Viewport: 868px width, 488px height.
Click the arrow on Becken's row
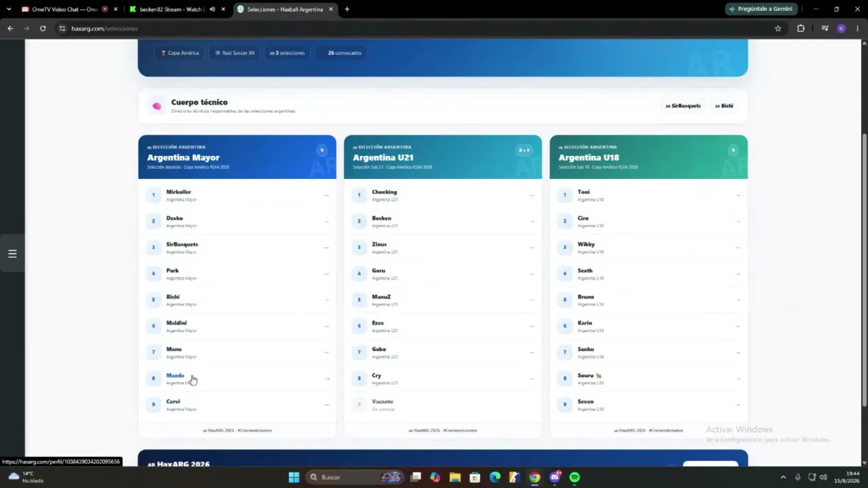pos(532,222)
